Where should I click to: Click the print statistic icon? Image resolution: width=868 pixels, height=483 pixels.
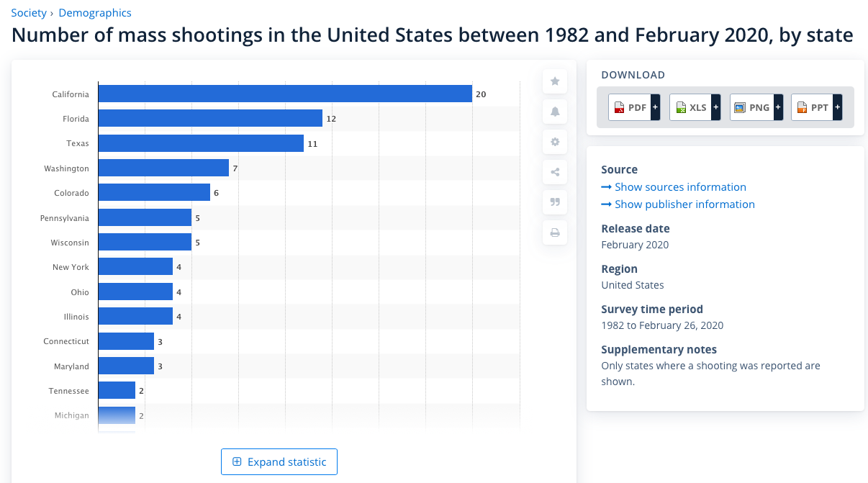pos(555,233)
